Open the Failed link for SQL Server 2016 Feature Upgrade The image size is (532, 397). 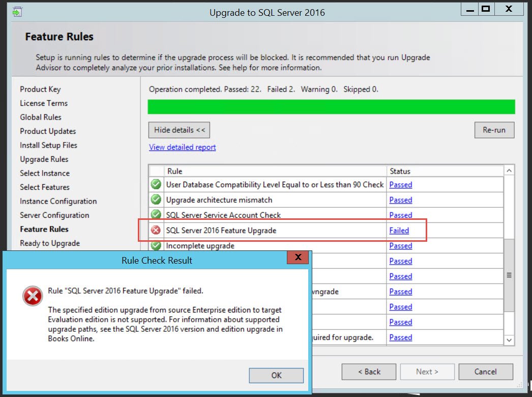399,230
